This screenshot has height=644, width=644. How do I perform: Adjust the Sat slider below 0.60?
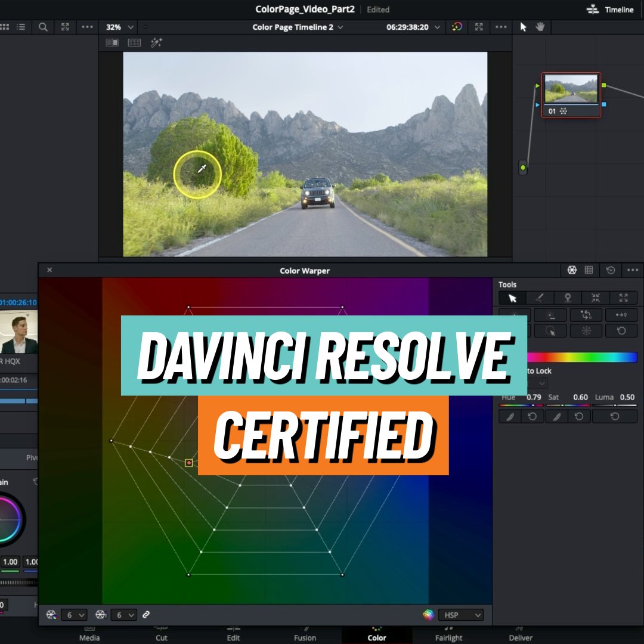point(568,405)
